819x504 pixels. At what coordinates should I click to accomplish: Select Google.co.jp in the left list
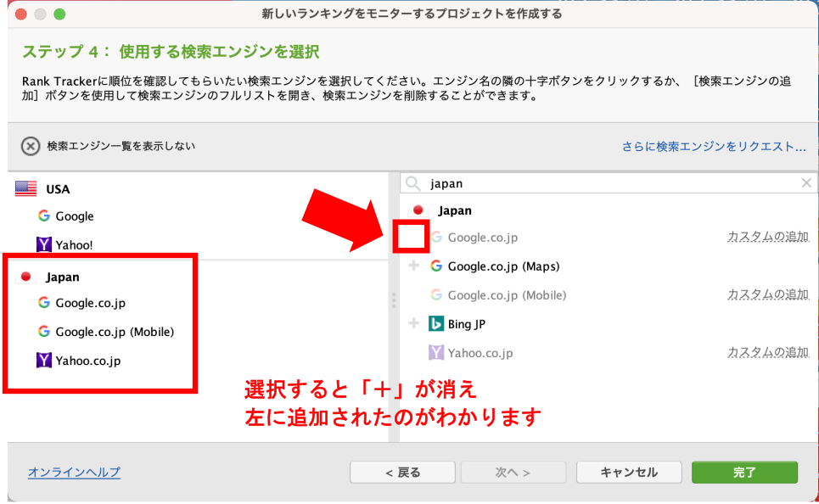(x=90, y=303)
